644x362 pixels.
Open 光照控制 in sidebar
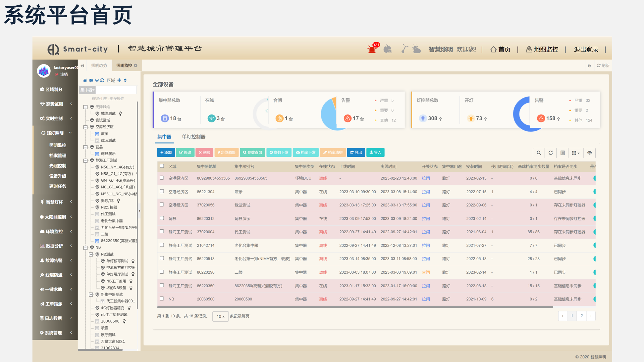tap(58, 166)
